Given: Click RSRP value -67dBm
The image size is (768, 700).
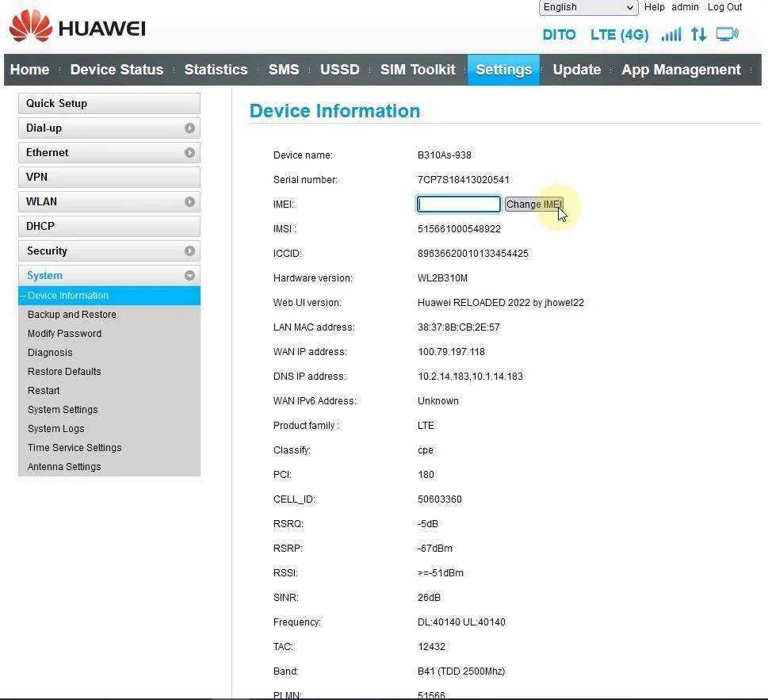Looking at the screenshot, I should click(x=435, y=548).
